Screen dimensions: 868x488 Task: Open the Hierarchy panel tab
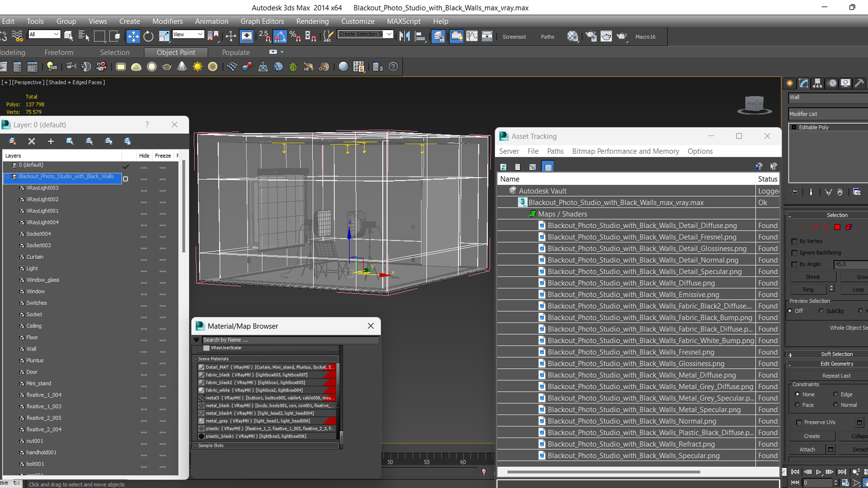pyautogui.click(x=817, y=83)
